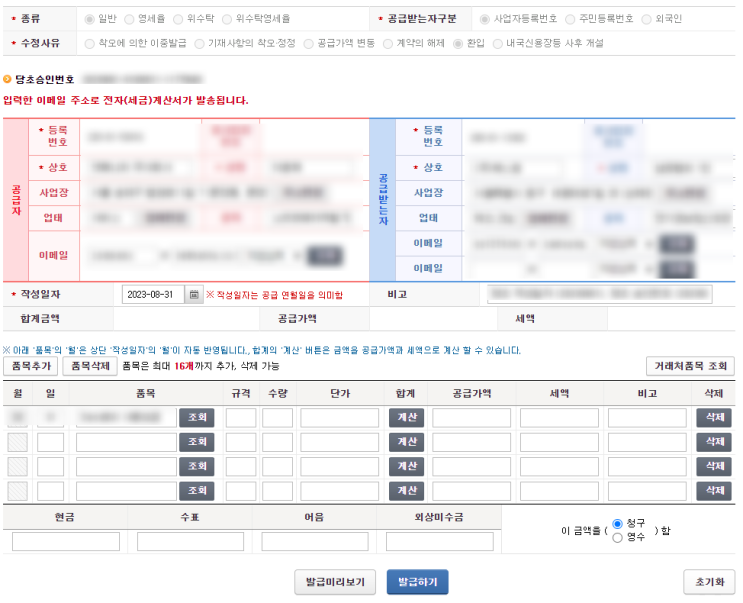Click the top 비고 text field
This screenshot has height=603, width=743.
(x=600, y=294)
